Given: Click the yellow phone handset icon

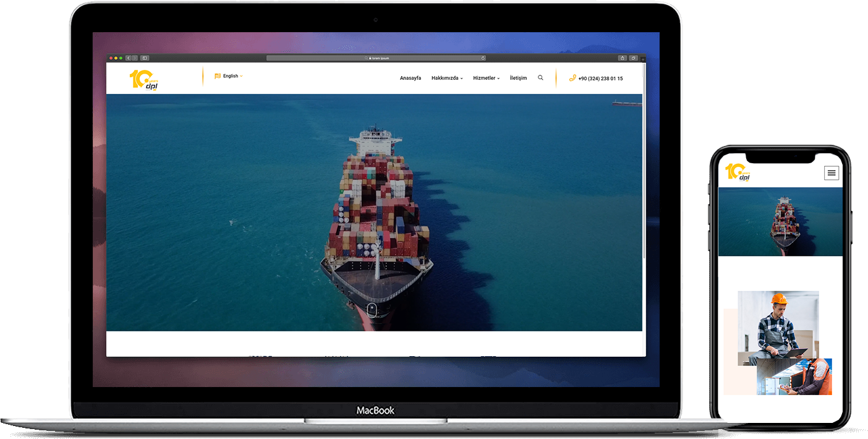Looking at the screenshot, I should click(x=572, y=78).
